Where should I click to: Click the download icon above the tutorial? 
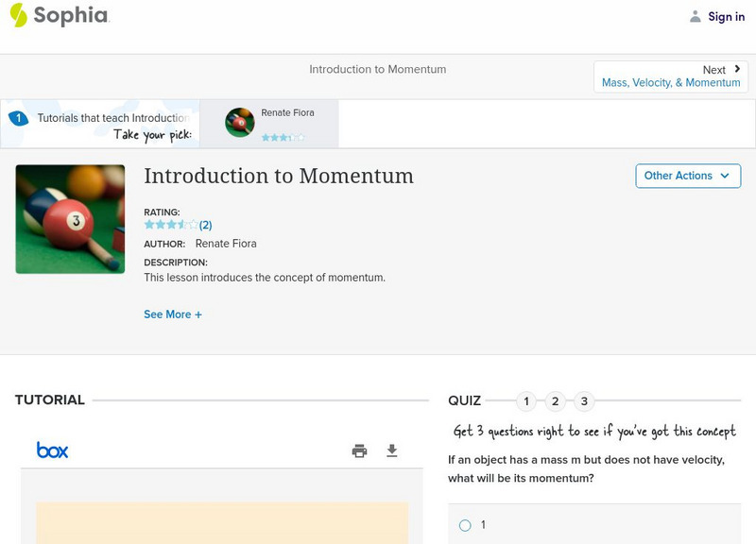[x=390, y=451]
